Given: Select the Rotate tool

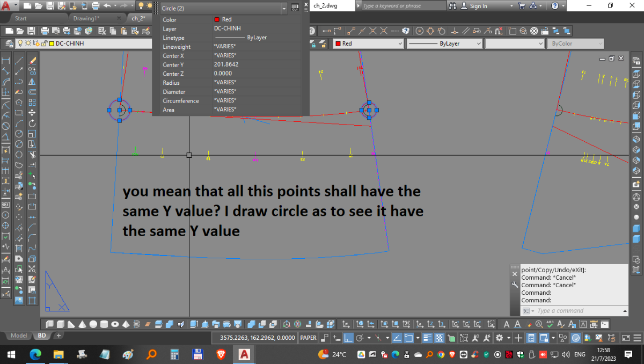Looking at the screenshot, I should coord(32,123).
